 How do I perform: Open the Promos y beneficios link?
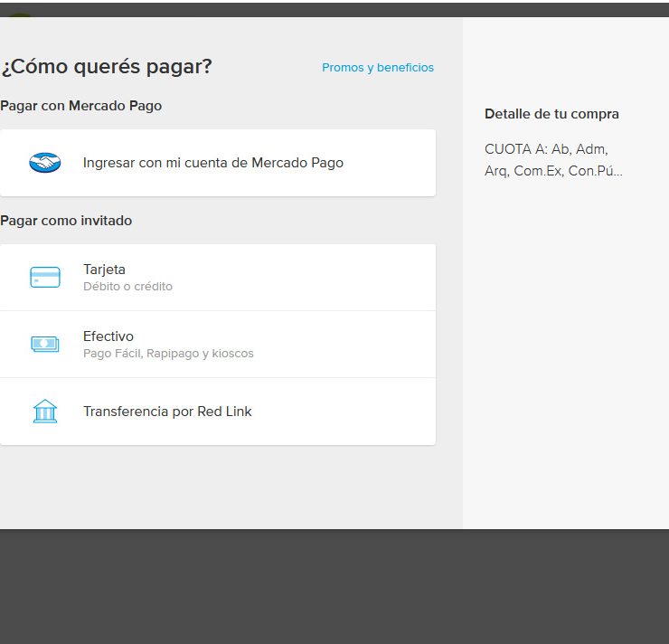(x=378, y=68)
